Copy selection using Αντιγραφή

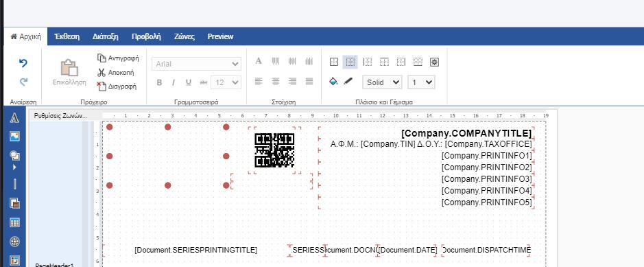click(x=118, y=58)
